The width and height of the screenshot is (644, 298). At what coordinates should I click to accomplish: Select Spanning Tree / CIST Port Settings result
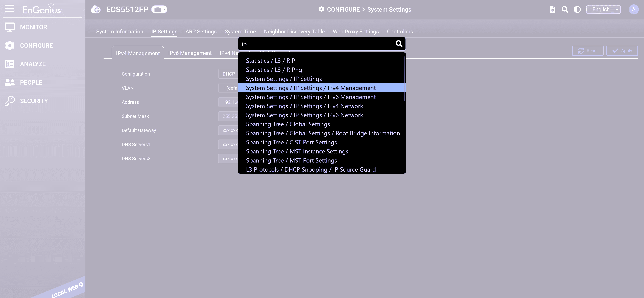[291, 142]
